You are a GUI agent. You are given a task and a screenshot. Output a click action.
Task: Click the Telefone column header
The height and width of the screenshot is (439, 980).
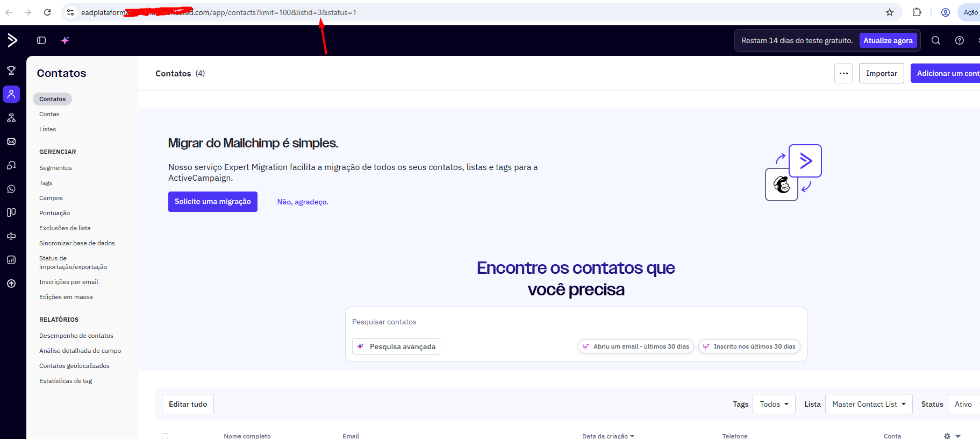(x=735, y=436)
